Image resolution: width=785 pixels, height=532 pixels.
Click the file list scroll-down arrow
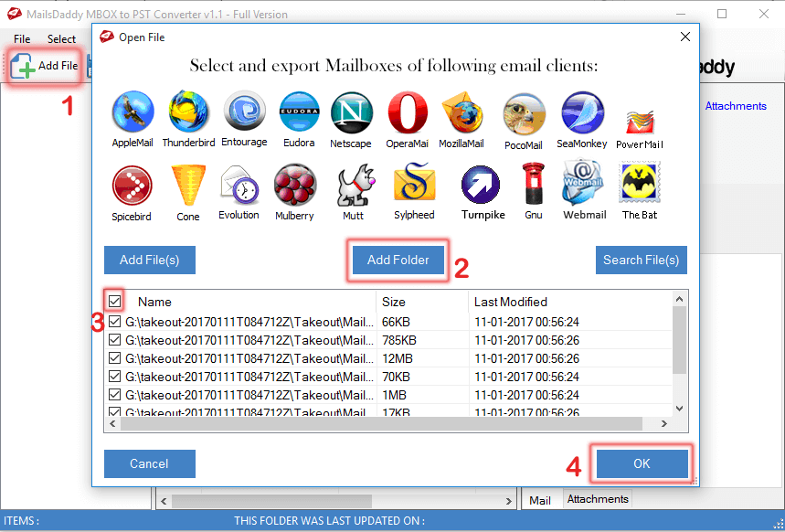pyautogui.click(x=679, y=409)
